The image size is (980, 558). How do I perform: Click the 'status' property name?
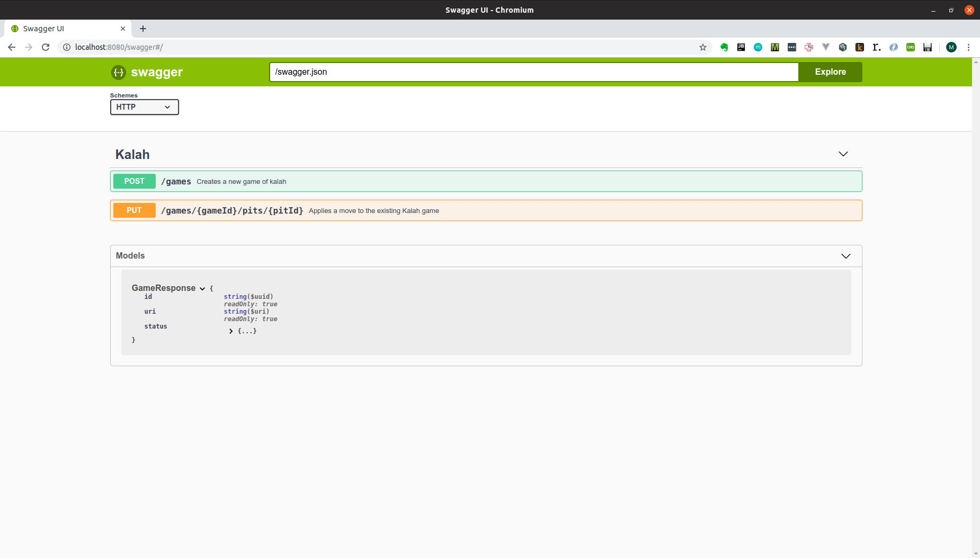point(156,326)
